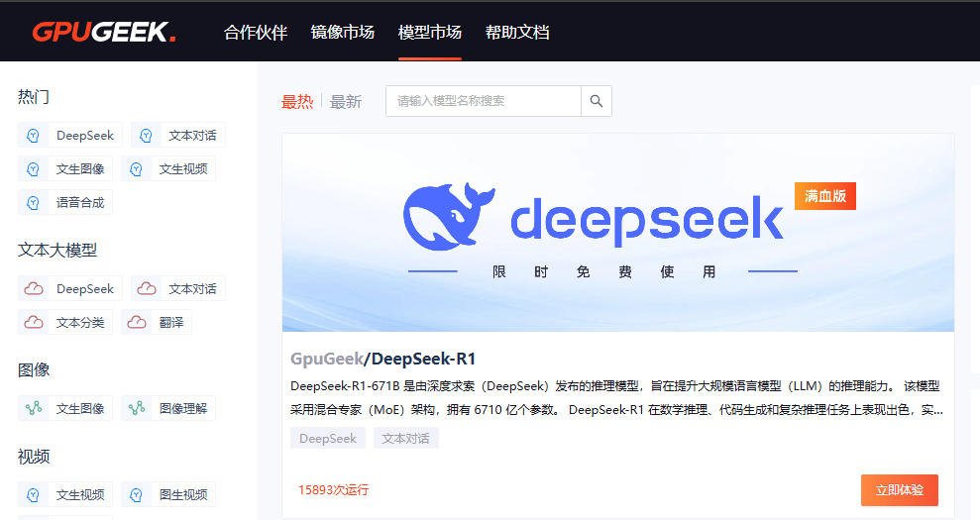Sort models by 最热
The image size is (980, 520).
(x=297, y=101)
